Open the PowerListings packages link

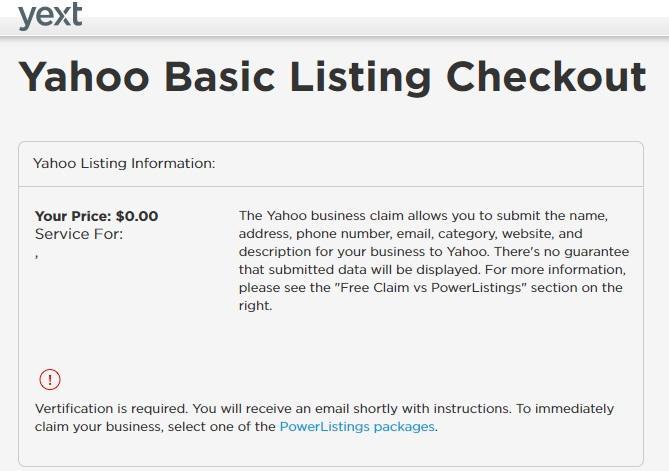coord(357,427)
